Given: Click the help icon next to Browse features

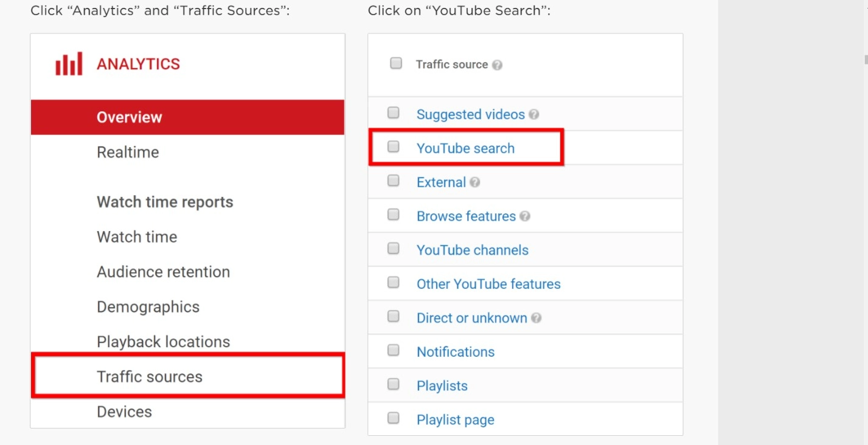Looking at the screenshot, I should [526, 216].
